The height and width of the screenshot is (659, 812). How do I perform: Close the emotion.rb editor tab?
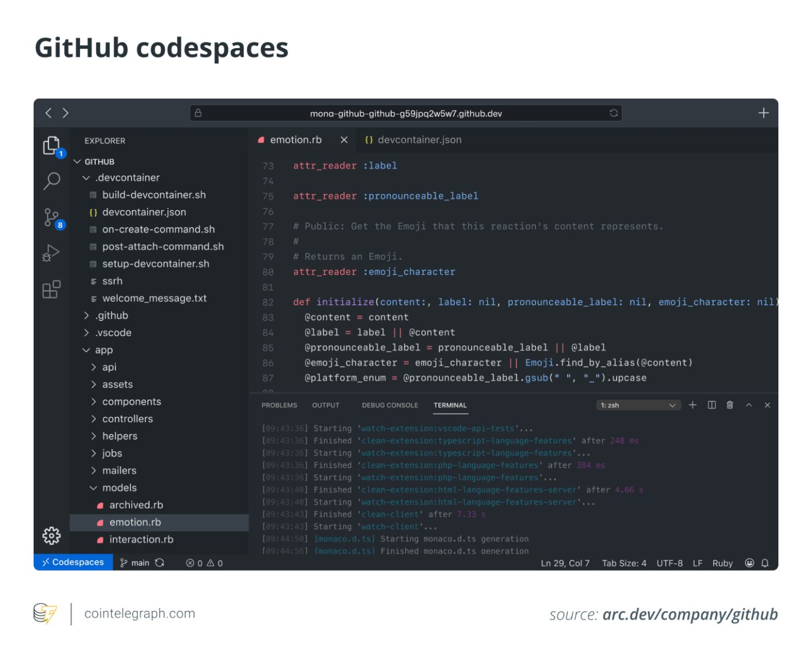click(x=344, y=140)
